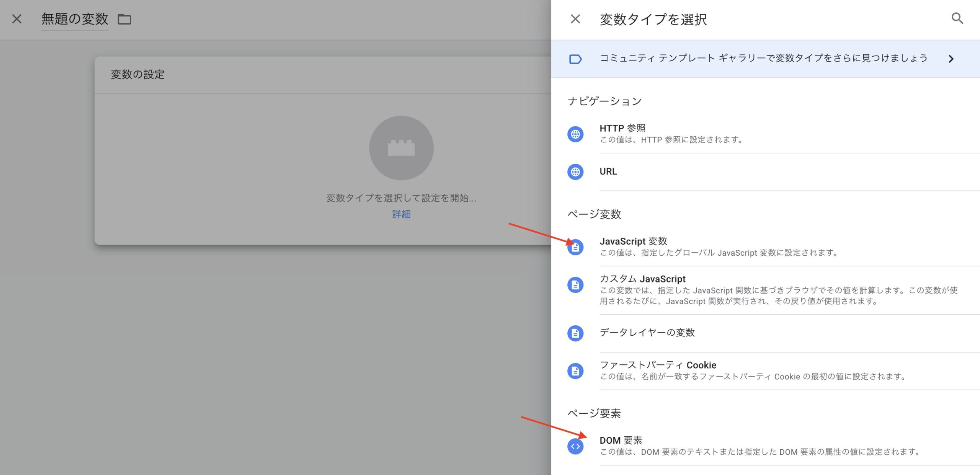Viewport: 980px width, 475px height.
Task: Click the データレイヤーの変数 icon
Action: (575, 333)
